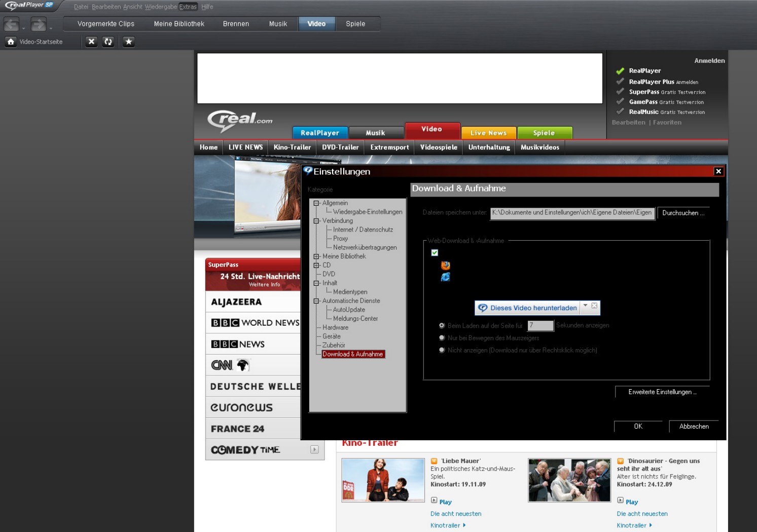
Task: Click the arrow button on Comedy Time row
Action: coord(314,449)
